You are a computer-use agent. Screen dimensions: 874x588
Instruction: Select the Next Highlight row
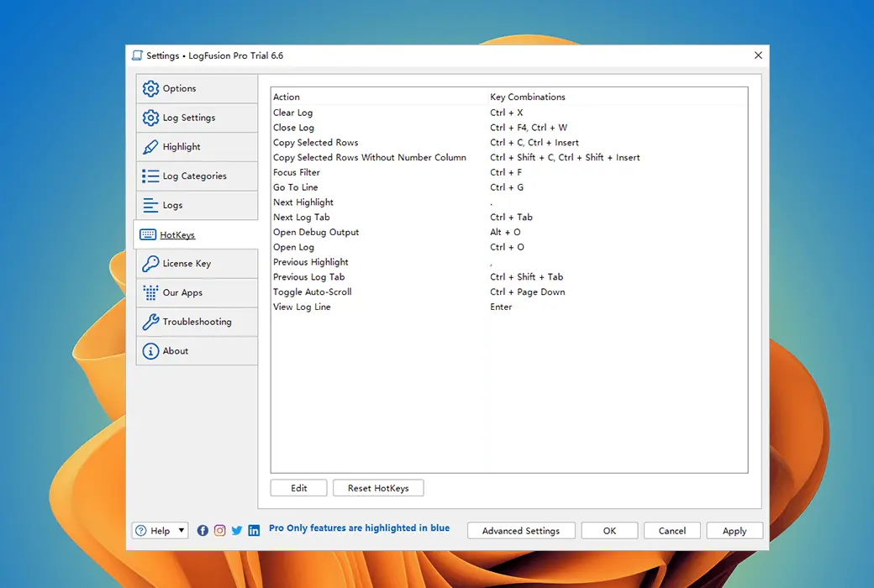pos(509,202)
